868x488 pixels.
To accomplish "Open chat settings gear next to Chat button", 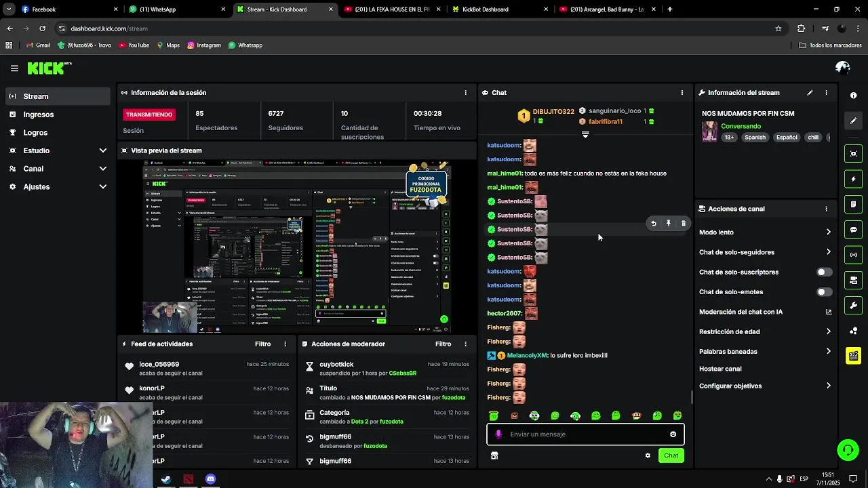I will pyautogui.click(x=648, y=455).
